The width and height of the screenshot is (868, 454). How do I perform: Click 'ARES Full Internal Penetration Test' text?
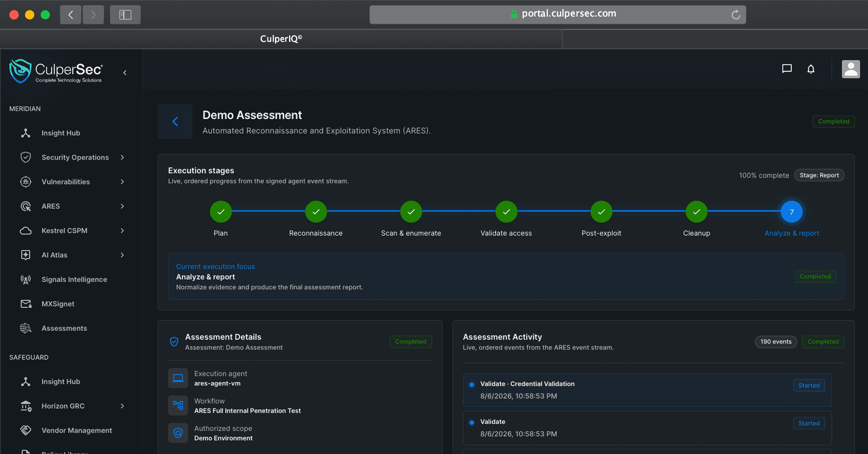coord(248,411)
